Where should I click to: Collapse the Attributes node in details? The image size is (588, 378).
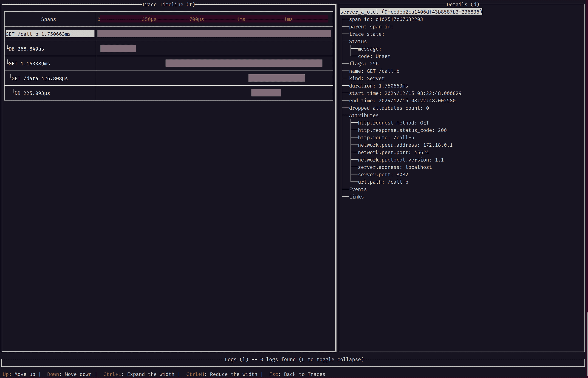point(364,115)
